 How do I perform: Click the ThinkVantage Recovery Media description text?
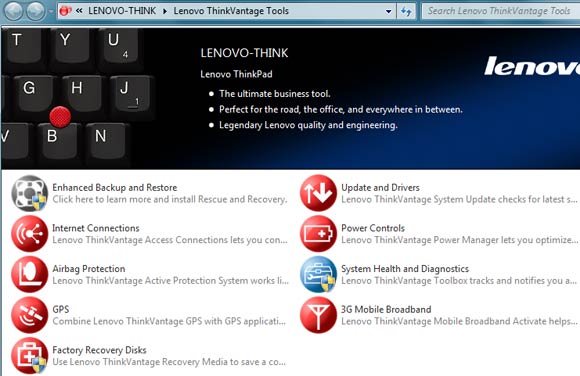169,362
